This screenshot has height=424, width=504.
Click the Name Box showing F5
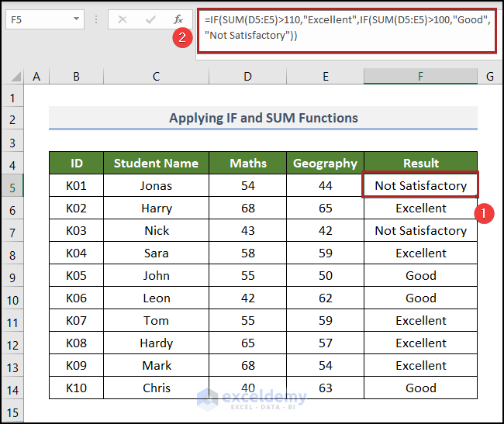click(x=45, y=19)
